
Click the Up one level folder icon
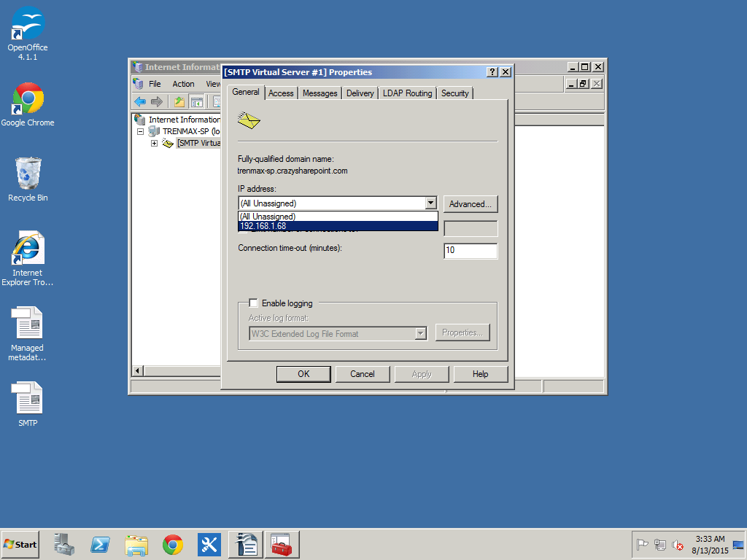pyautogui.click(x=179, y=101)
